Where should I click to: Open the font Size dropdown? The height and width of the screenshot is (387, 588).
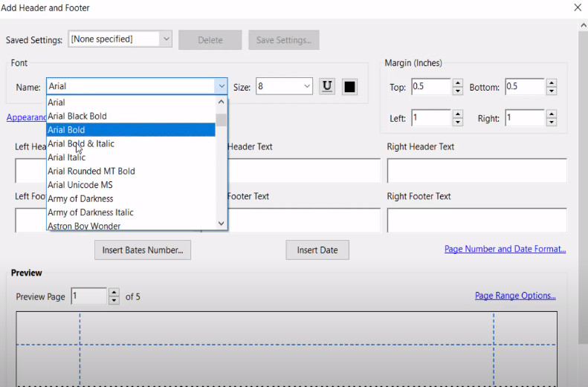306,87
